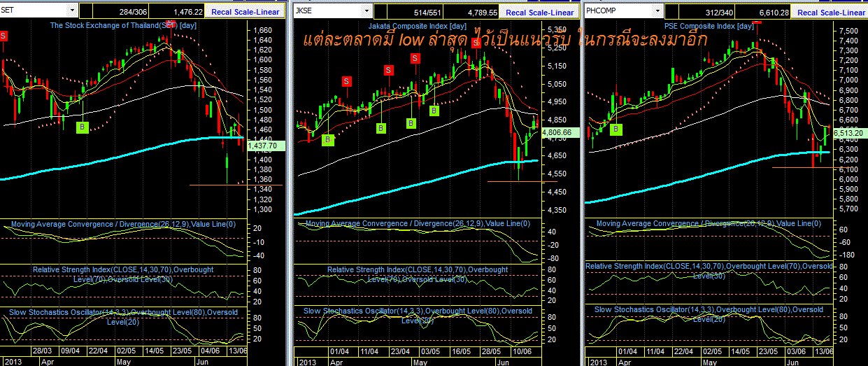The width and height of the screenshot is (868, 366).
Task: Select Relative Strength Index label in JKSE chart
Action: point(418,274)
